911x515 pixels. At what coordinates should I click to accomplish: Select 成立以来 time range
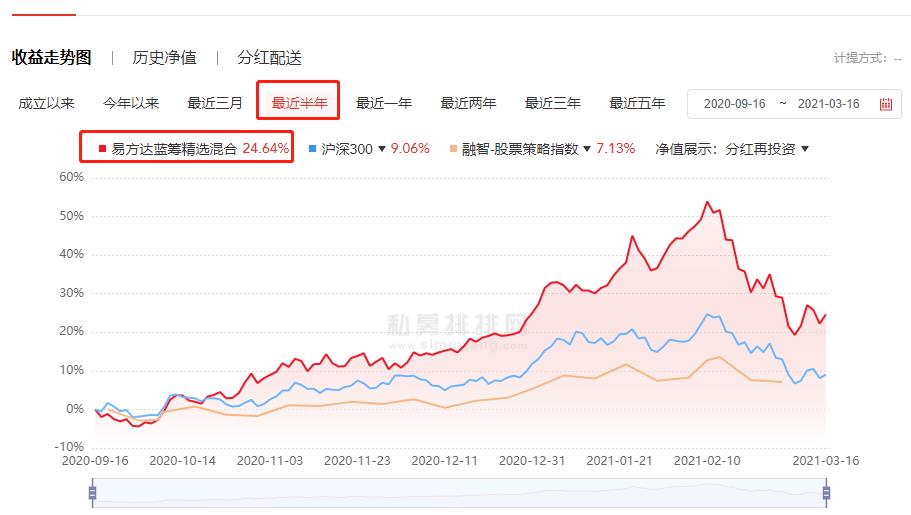pos(46,103)
